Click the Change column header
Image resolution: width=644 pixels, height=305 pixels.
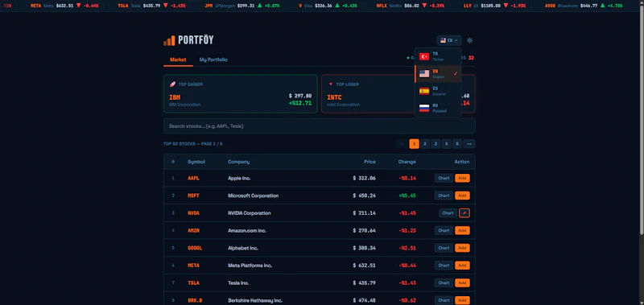(407, 162)
